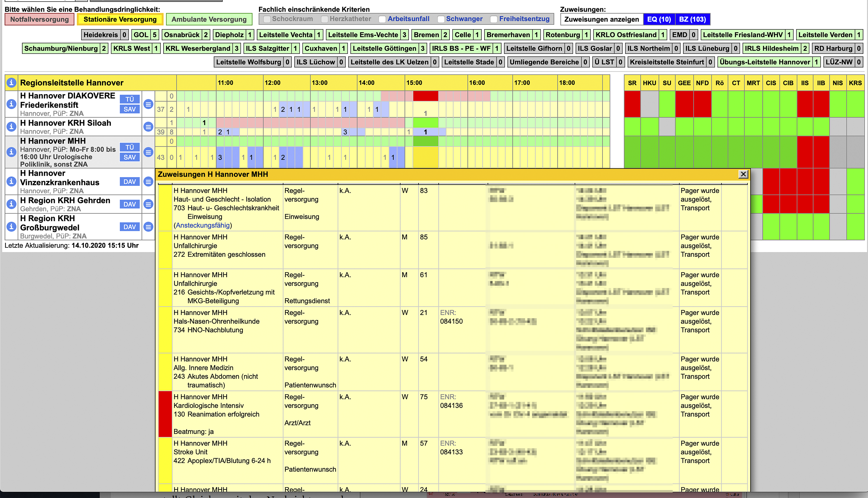Screen dimensions: 868x498
Task: Check the Freiheitsentzug checkbox
Action: tap(493, 19)
